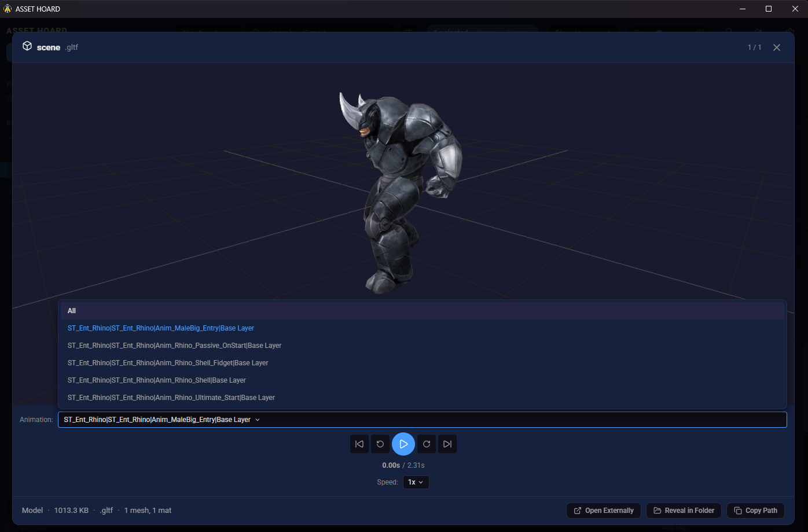Select the Anim_Rhino_Shell_Fidget animation
Image resolution: width=808 pixels, height=532 pixels.
pyautogui.click(x=168, y=362)
